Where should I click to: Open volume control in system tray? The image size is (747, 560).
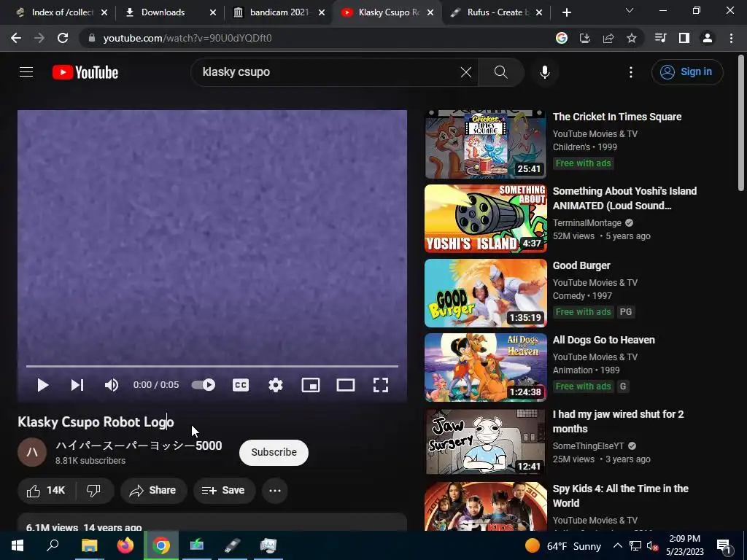652,546
